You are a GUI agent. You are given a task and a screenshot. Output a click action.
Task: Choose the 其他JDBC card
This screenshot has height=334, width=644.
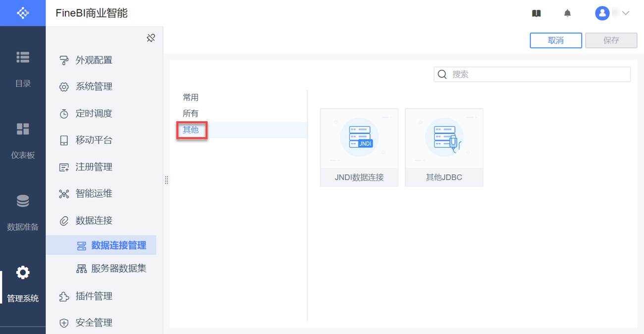point(444,147)
